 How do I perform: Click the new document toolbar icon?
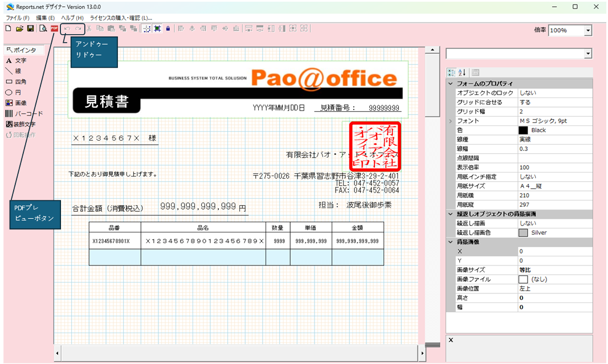point(8,28)
